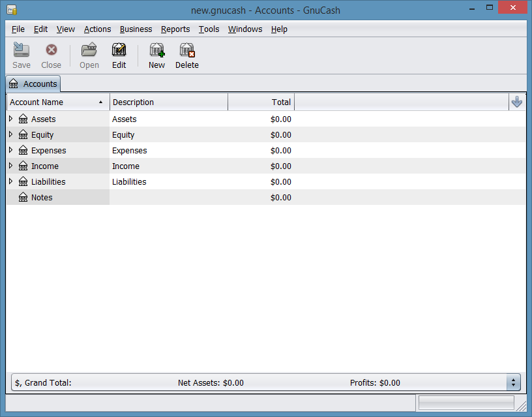
Task: Click the bank icon beside Income
Action: pyautogui.click(x=23, y=166)
